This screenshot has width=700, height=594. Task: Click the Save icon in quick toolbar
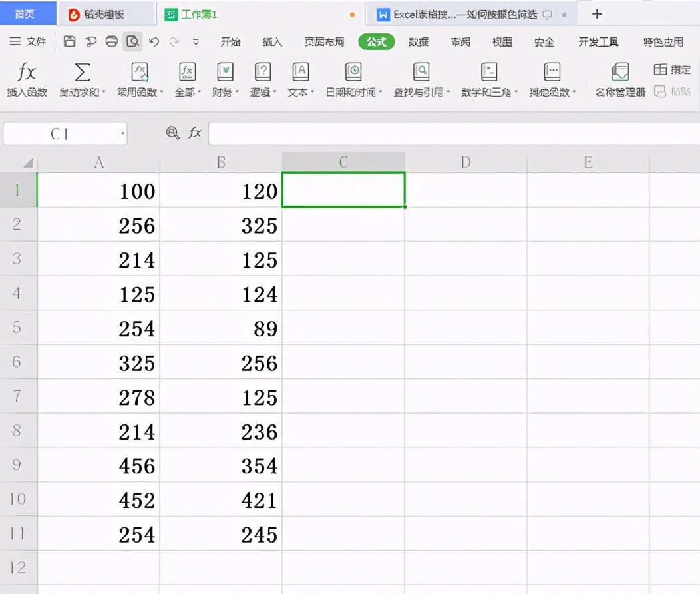[x=69, y=41]
